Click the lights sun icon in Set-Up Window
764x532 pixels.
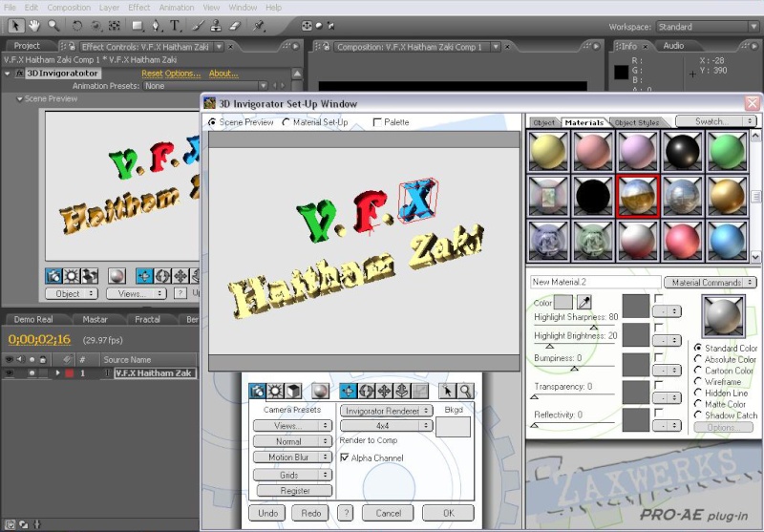(x=275, y=391)
